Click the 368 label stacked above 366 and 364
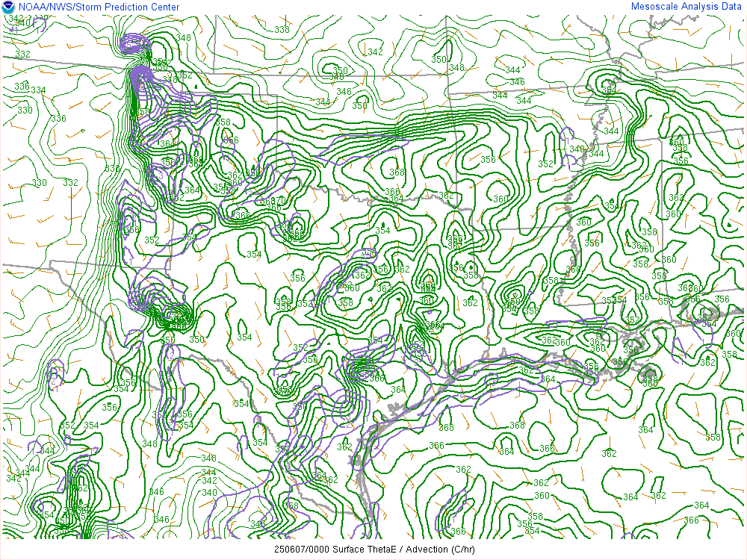Image resolution: width=747 pixels, height=560 pixels. pos(397,172)
